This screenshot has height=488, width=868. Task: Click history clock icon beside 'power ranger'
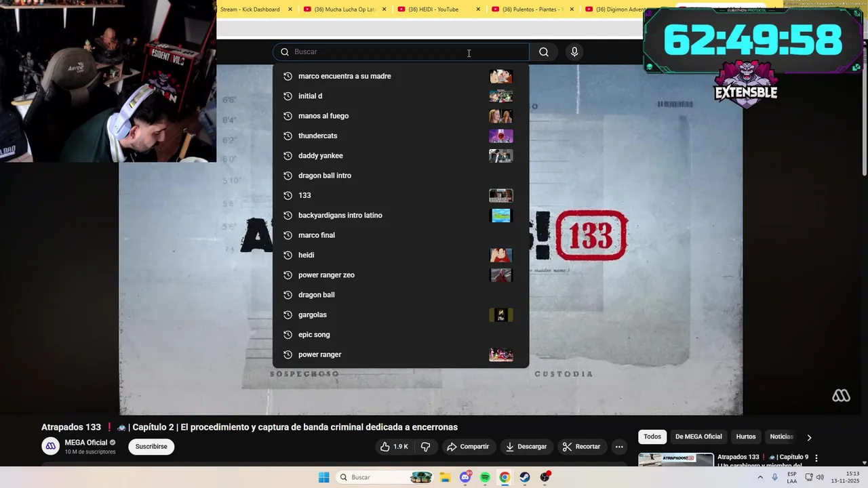point(288,354)
